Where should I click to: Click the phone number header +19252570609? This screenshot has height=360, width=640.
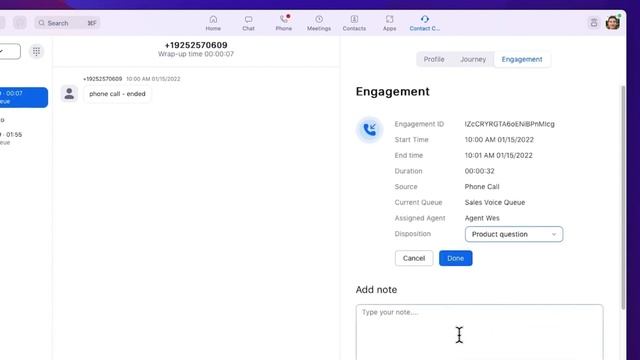point(196,45)
